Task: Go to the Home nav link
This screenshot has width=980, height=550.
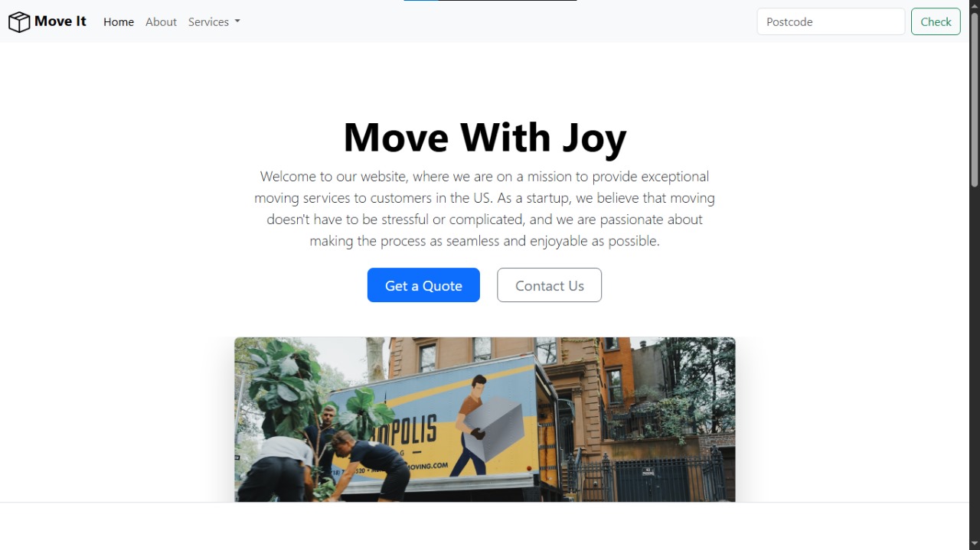Action: [119, 22]
